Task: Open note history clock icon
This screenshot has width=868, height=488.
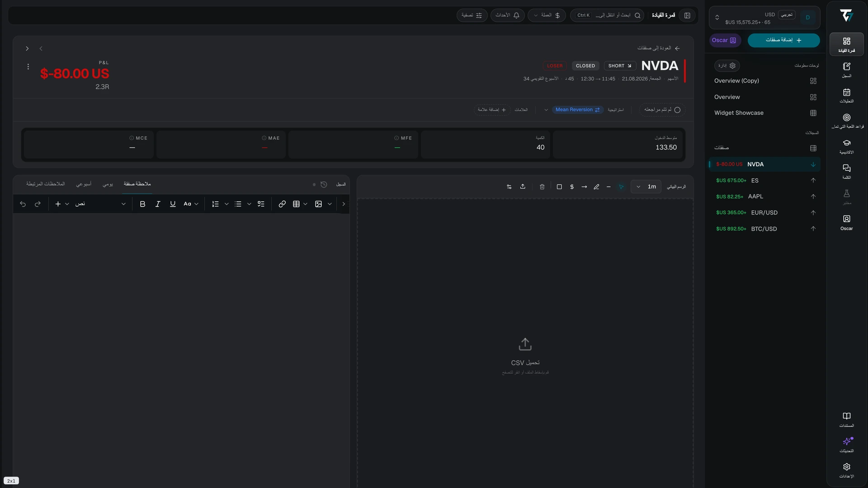Action: click(x=324, y=184)
